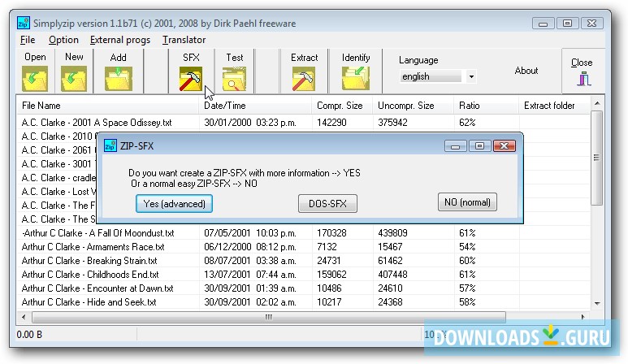The image size is (628, 364).
Task: Maximize the ZIP-SFX dialog
Action: click(x=479, y=145)
